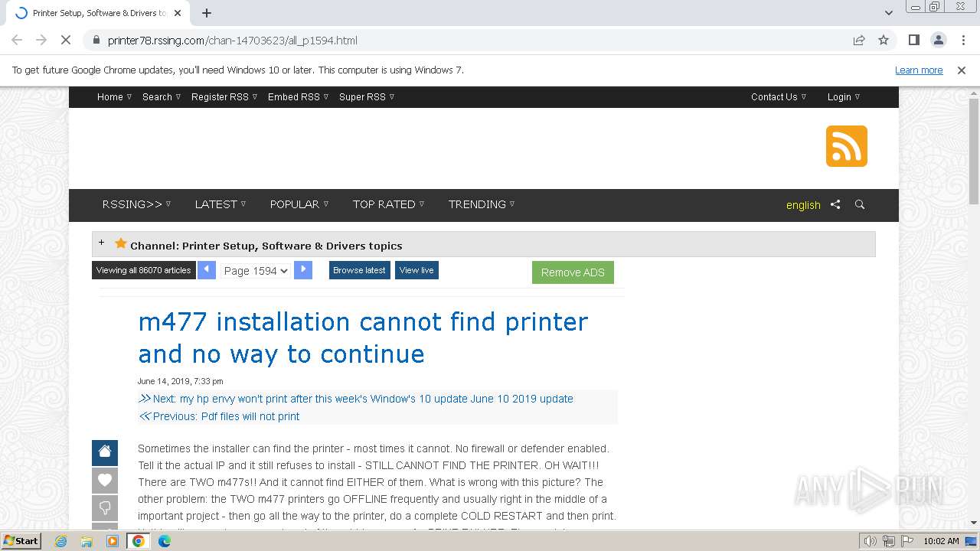
Task: Open the Windows Start menu
Action: (x=21, y=540)
